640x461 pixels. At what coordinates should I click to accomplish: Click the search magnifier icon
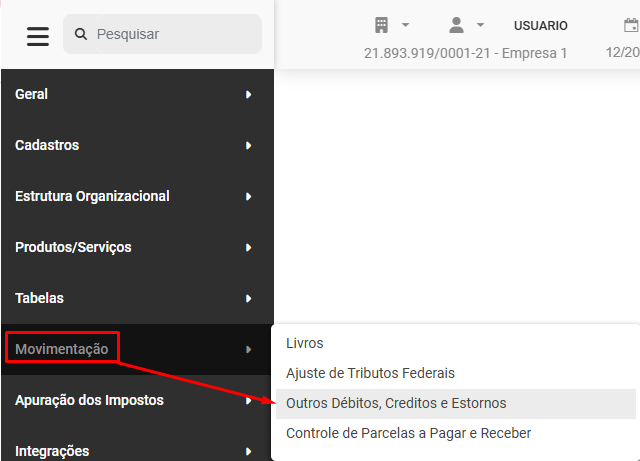coord(81,34)
